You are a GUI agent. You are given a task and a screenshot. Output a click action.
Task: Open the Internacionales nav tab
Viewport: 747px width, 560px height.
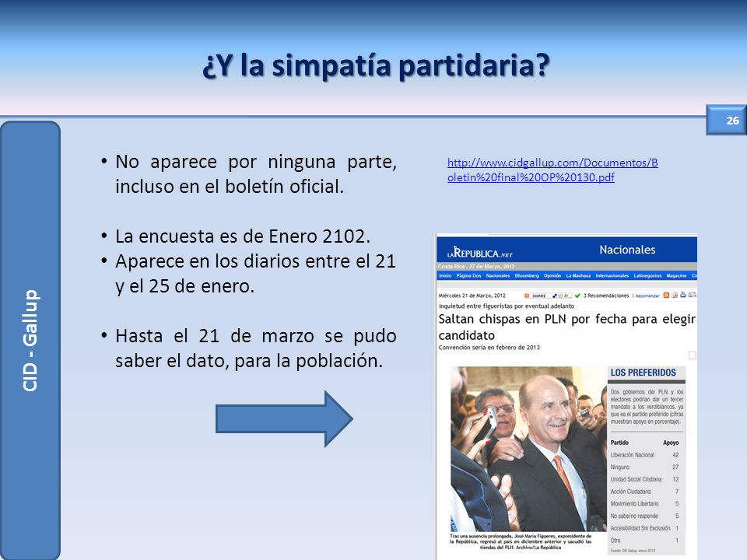tap(612, 275)
